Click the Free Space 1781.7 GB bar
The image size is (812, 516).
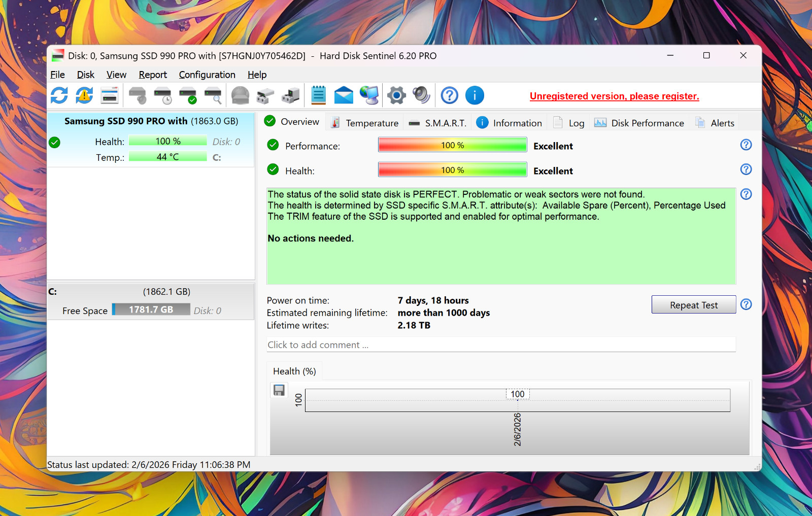151,309
